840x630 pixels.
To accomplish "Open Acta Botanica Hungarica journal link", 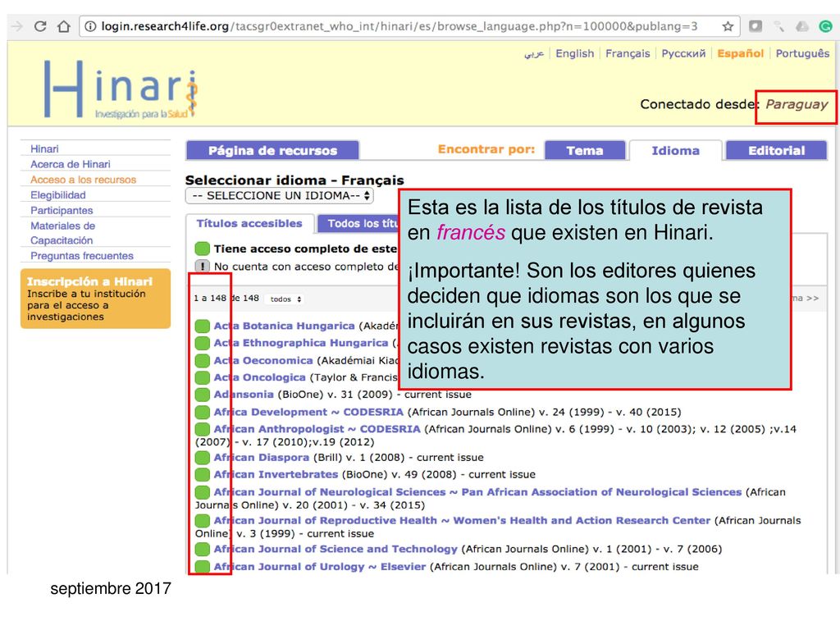I will [x=284, y=326].
